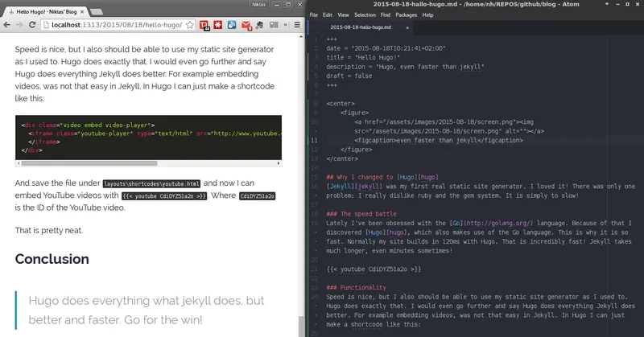Show hidden Chrome extensions chevron
Image resolution: width=644 pixels, height=337 pixels.
coord(286,25)
